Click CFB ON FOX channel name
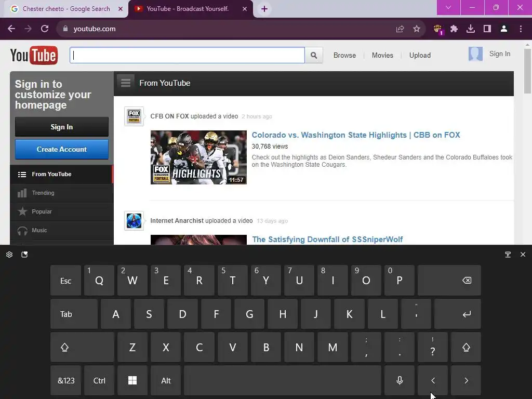 coord(170,116)
